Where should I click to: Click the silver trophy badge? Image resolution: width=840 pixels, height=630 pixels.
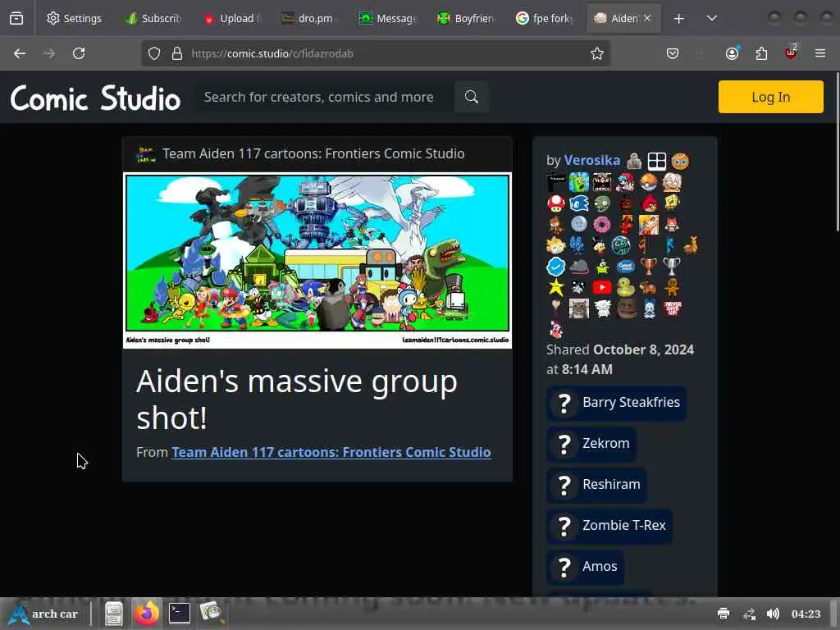pos(671,265)
